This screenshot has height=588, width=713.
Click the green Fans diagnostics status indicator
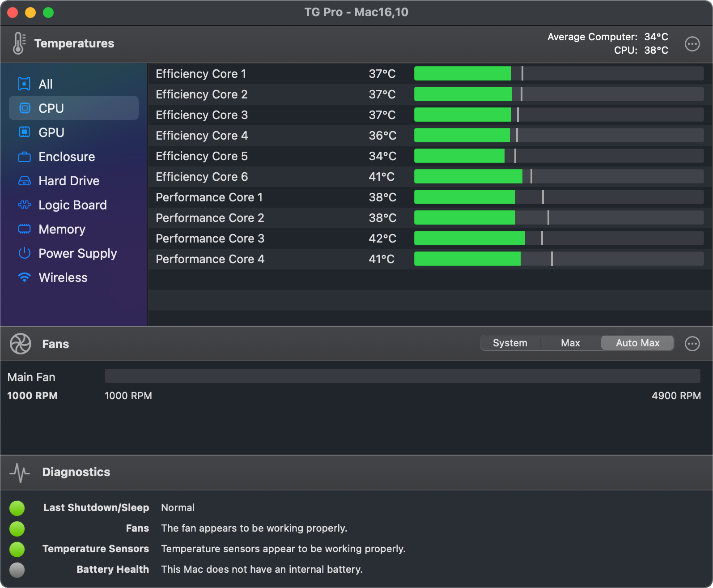tap(17, 528)
